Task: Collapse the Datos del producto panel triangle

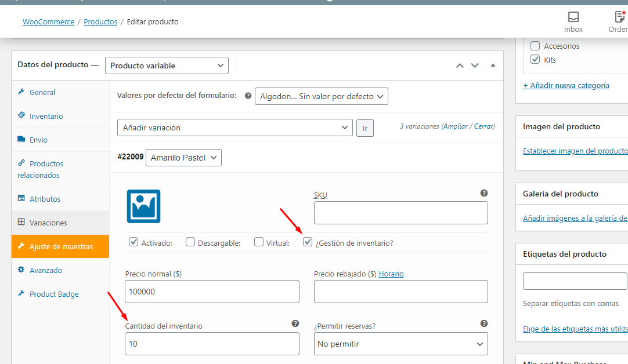Action: click(x=493, y=65)
